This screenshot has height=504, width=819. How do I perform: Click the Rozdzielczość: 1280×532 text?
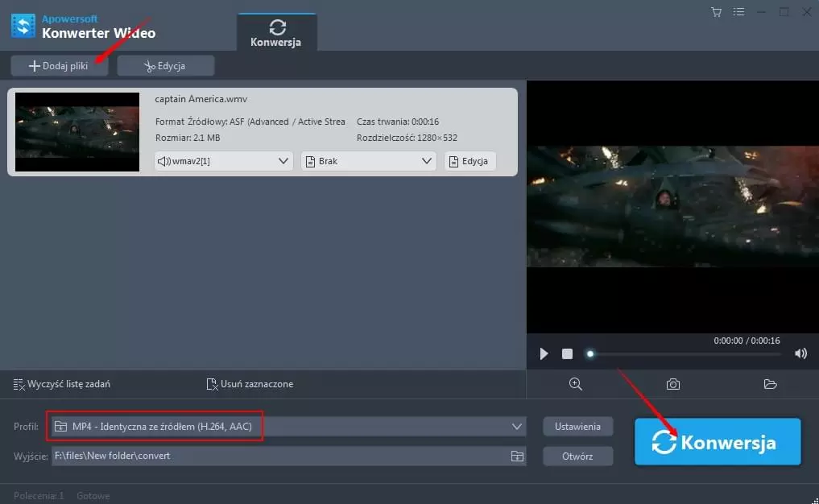pos(407,138)
